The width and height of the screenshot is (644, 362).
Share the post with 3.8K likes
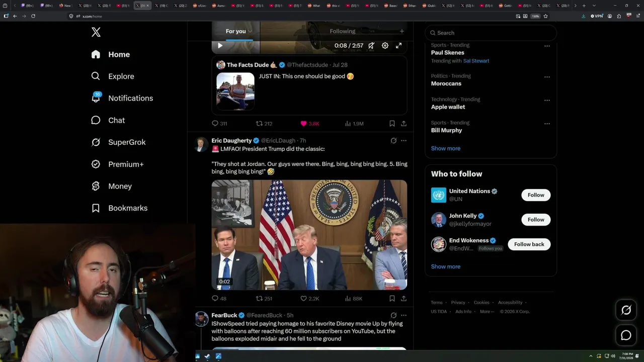click(x=404, y=123)
